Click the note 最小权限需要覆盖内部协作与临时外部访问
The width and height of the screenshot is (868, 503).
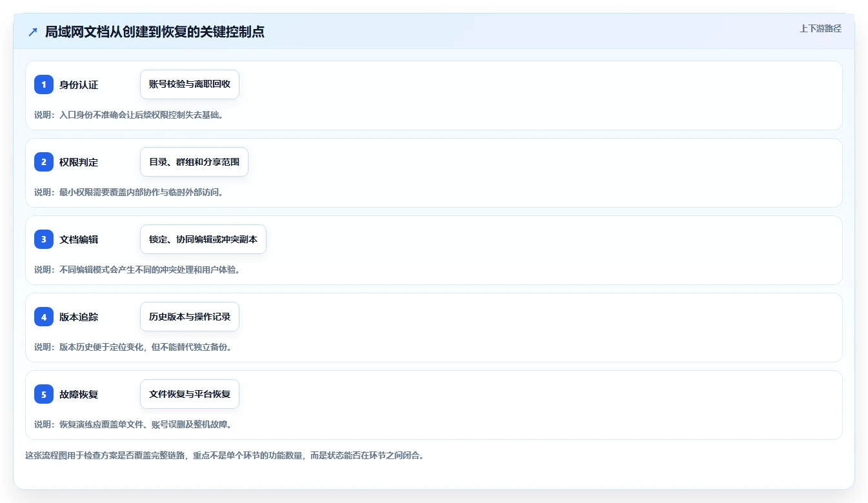(x=141, y=192)
